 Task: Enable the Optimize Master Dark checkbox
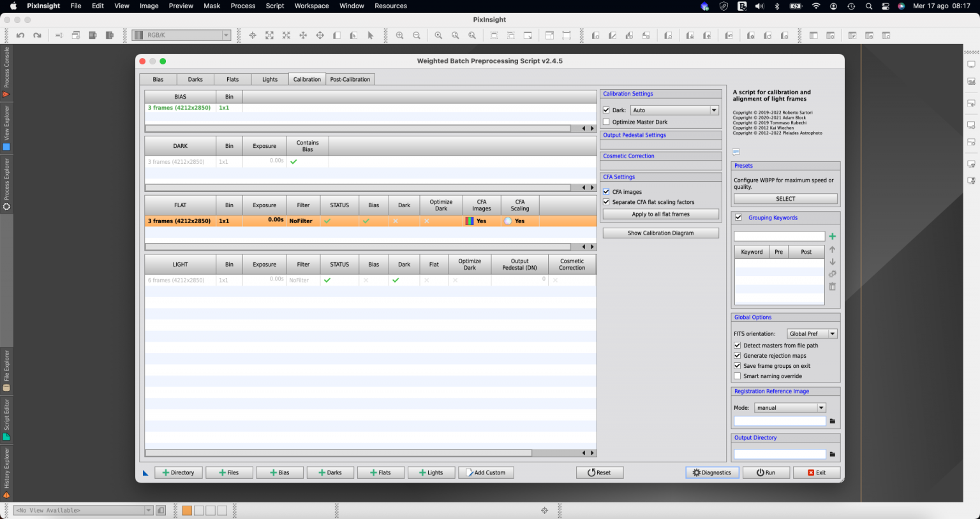coord(606,122)
